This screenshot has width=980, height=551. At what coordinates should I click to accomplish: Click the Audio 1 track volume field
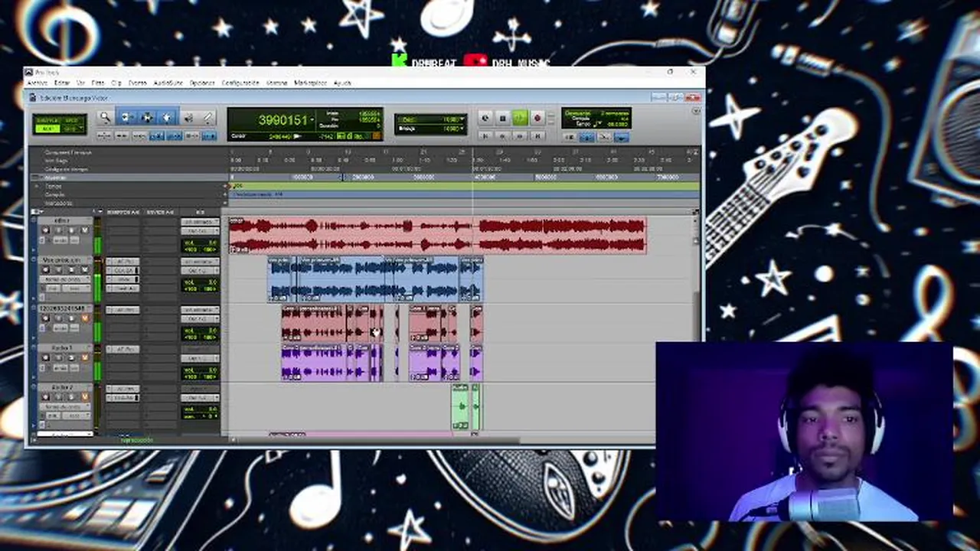200,370
